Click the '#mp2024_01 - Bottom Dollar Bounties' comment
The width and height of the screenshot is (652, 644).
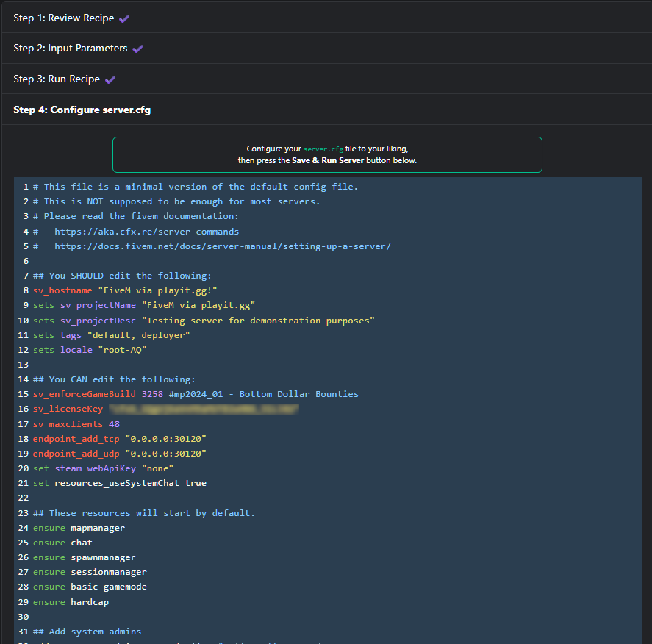264,394
